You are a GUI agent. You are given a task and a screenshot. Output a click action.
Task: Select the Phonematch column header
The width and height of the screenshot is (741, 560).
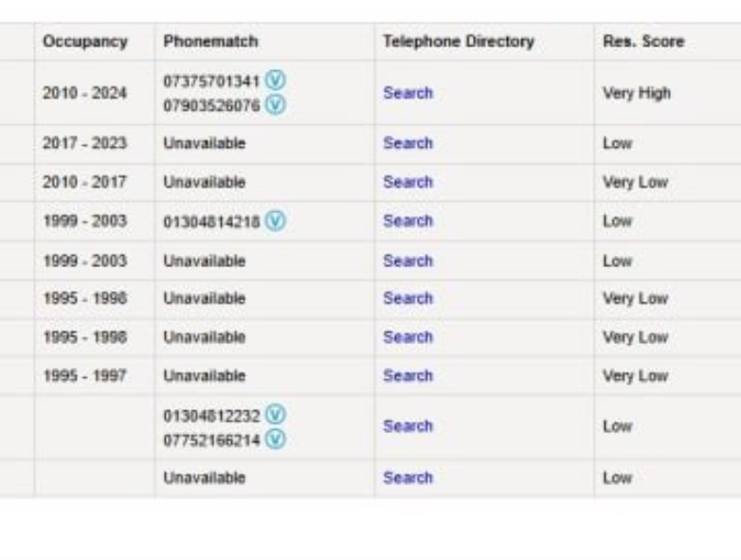[210, 42]
